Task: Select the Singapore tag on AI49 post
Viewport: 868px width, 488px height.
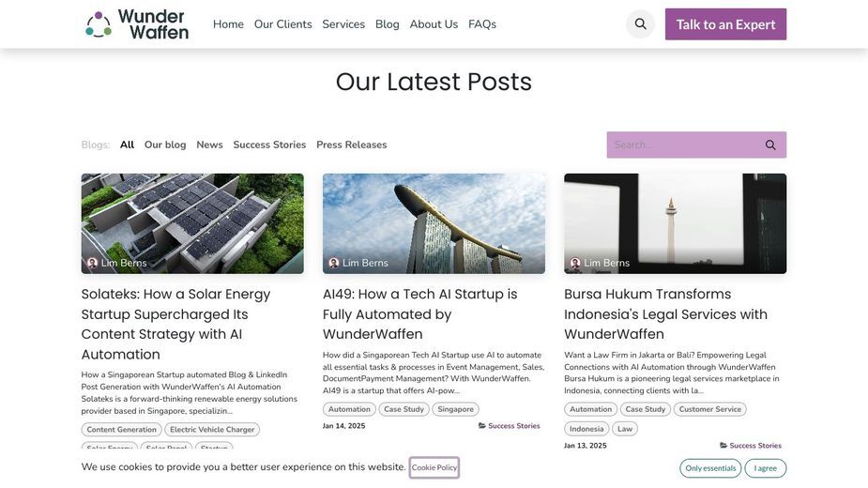Action: click(455, 409)
